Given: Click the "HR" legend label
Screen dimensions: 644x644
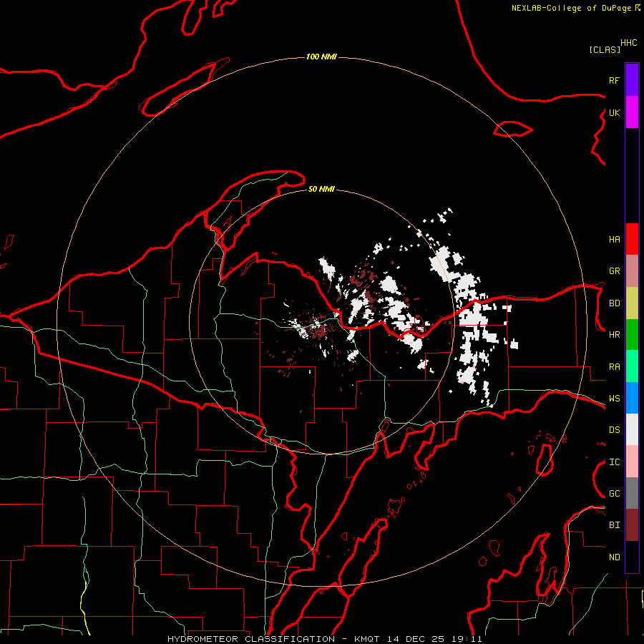Looking at the screenshot, I should pos(614,335).
